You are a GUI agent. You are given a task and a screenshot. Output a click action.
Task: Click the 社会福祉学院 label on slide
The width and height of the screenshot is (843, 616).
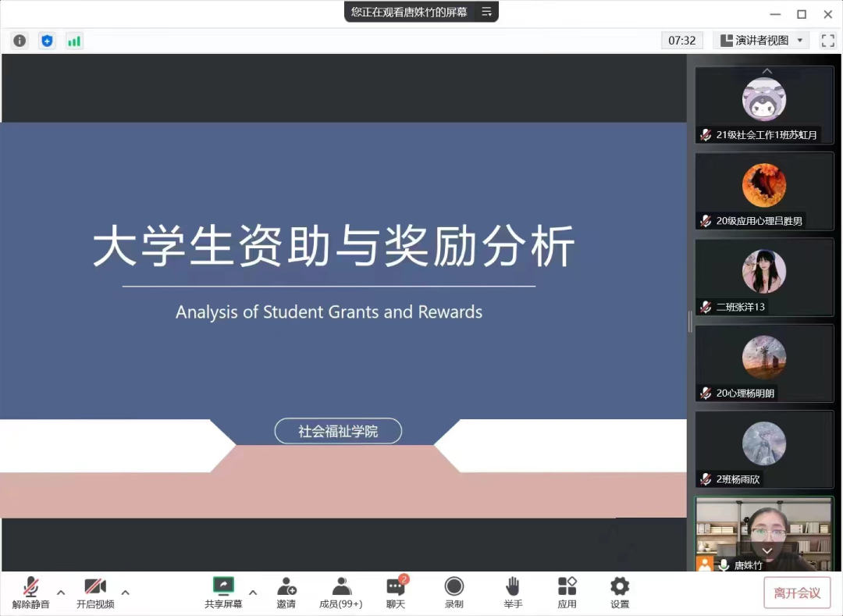pos(338,431)
